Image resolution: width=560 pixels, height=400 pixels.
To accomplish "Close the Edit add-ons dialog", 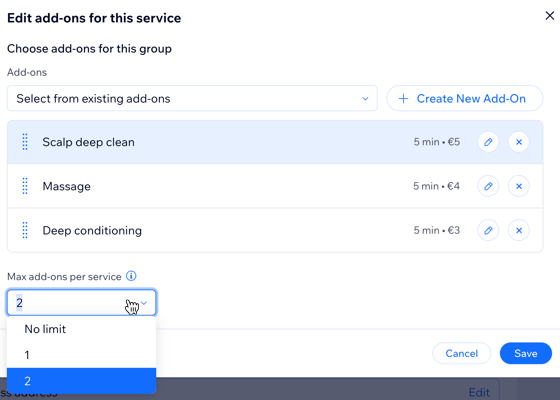I will [x=550, y=16].
